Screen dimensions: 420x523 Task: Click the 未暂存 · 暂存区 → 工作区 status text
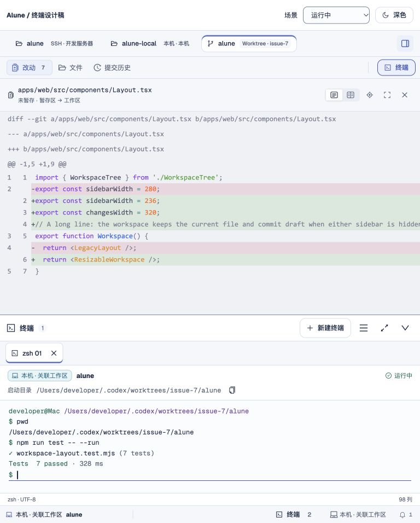click(x=49, y=101)
